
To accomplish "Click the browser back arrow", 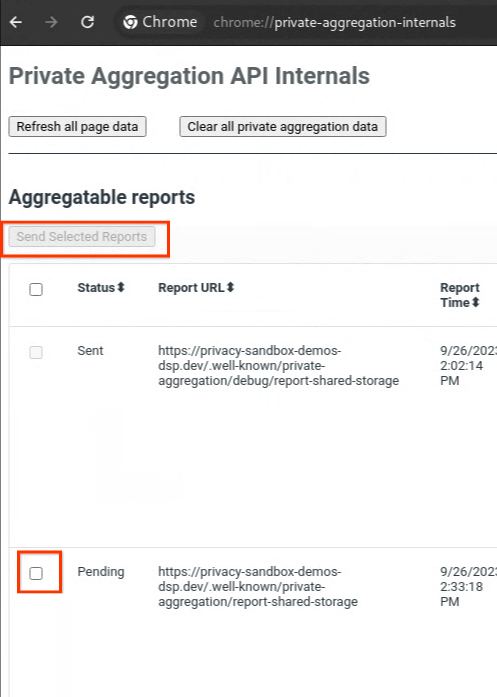I will (16, 22).
